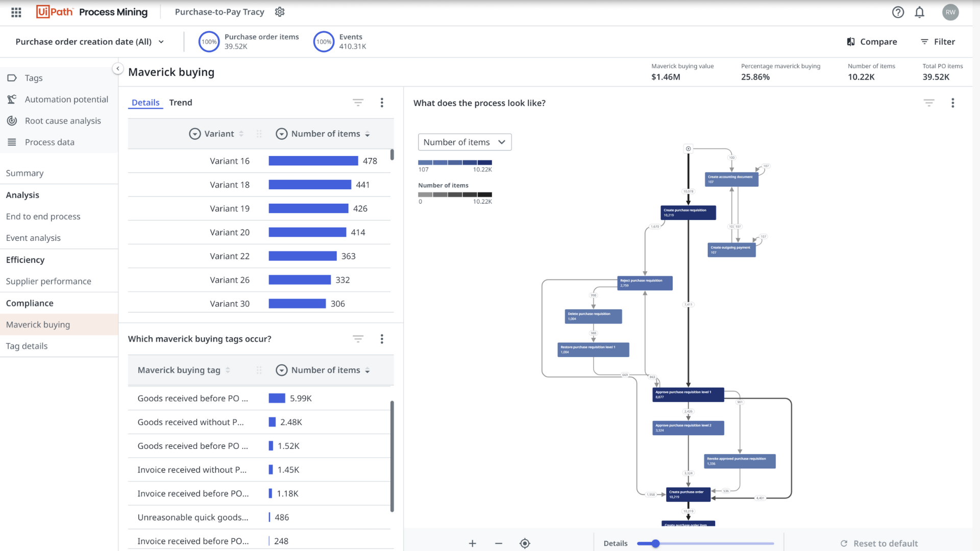Open End to end process page

click(43, 216)
